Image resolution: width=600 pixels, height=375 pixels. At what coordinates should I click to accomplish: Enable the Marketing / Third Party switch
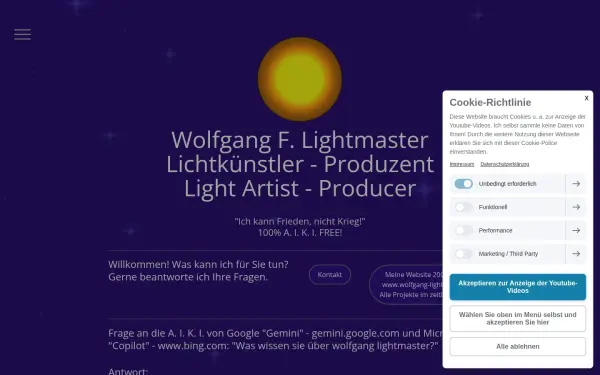[463, 254]
